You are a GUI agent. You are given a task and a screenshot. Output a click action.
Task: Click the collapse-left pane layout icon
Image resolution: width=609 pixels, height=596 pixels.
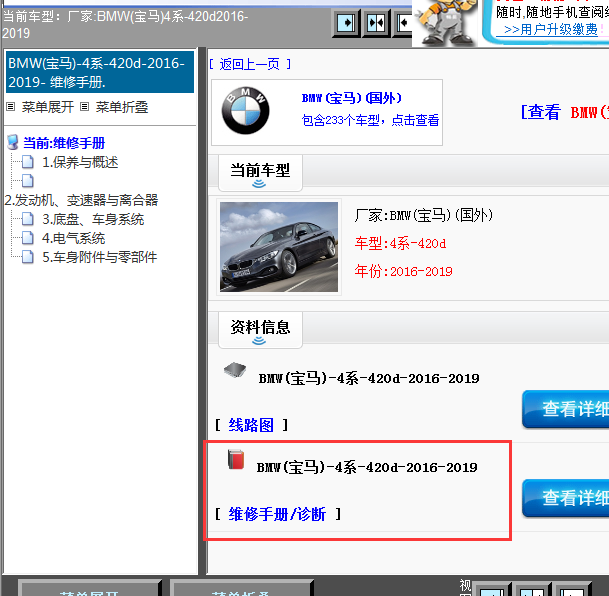pos(402,23)
